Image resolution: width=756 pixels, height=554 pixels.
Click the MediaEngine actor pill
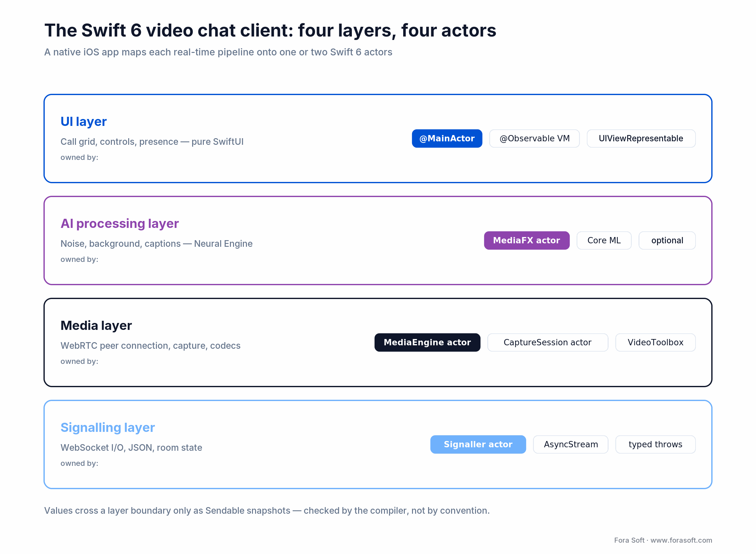click(427, 342)
